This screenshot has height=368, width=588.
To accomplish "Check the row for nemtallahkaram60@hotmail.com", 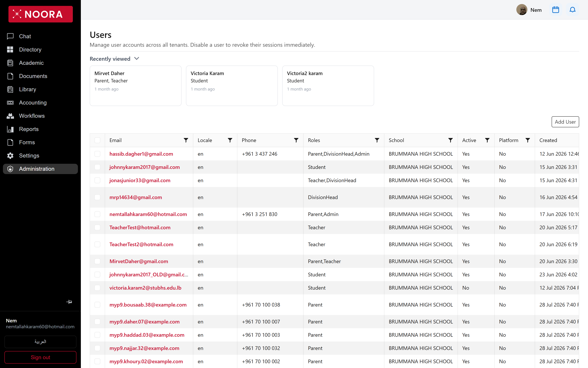I will (97, 214).
